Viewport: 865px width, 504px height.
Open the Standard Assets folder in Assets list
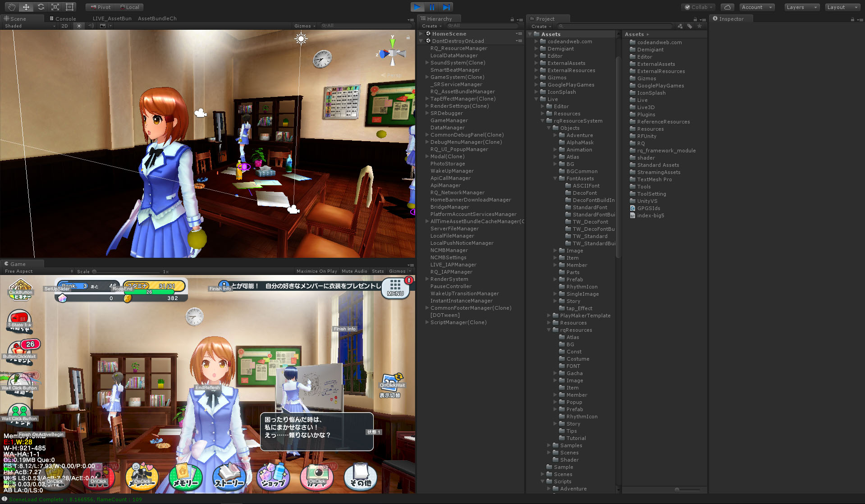(x=658, y=165)
